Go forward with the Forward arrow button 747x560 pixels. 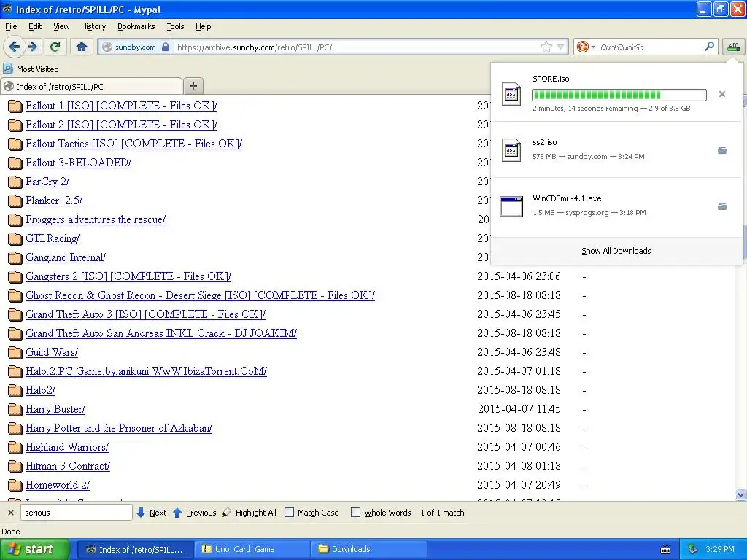click(33, 47)
